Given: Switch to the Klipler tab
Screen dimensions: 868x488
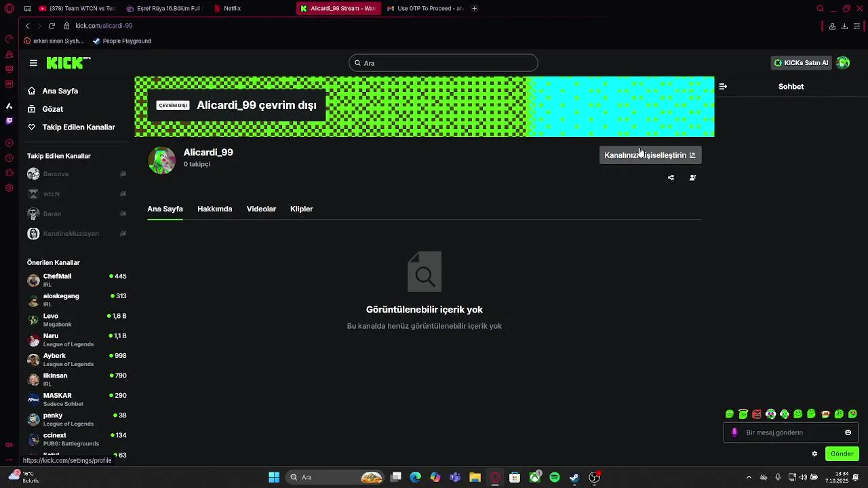Looking at the screenshot, I should pyautogui.click(x=301, y=209).
